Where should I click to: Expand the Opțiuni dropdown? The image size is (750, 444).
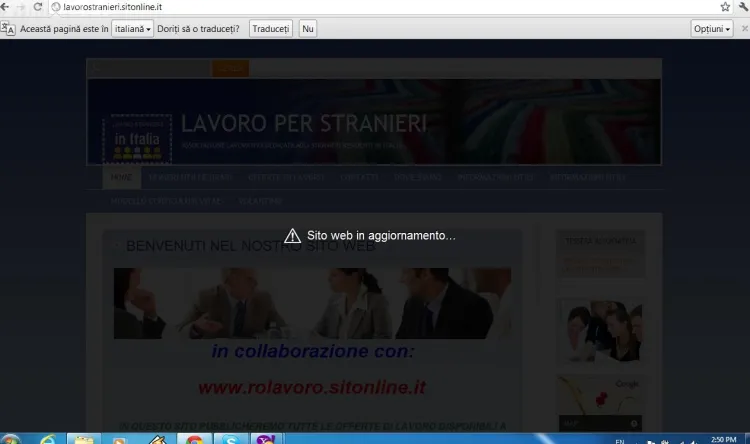[711, 29]
